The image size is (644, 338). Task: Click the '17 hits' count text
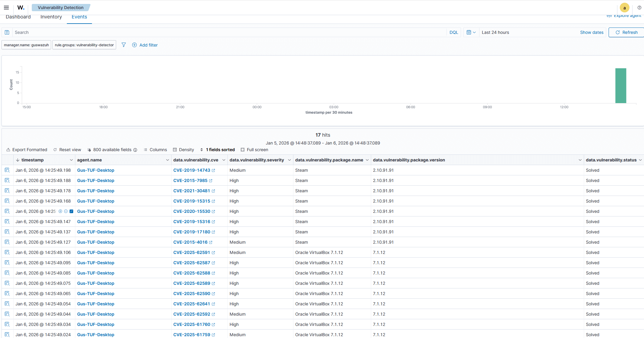coord(323,135)
